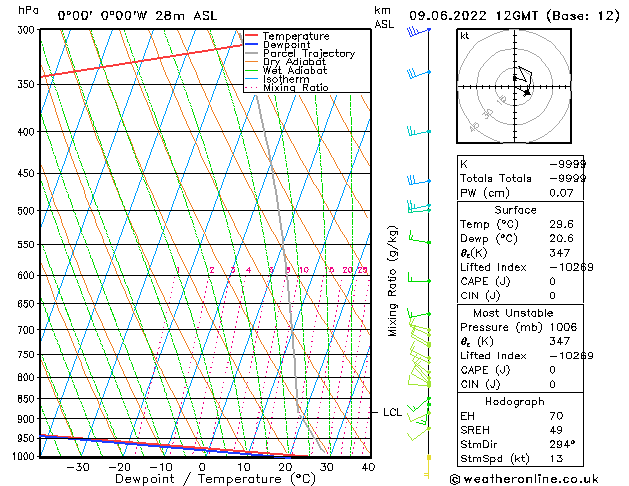Click the K index value -9999
Viewport: 629px width, 486px height.
[x=568, y=164]
